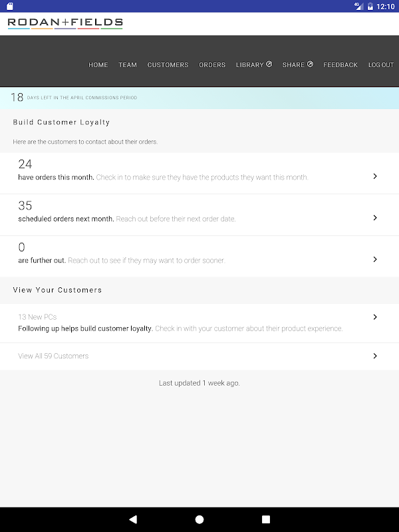Go to the Home menu item
The width and height of the screenshot is (399, 532).
coord(98,65)
